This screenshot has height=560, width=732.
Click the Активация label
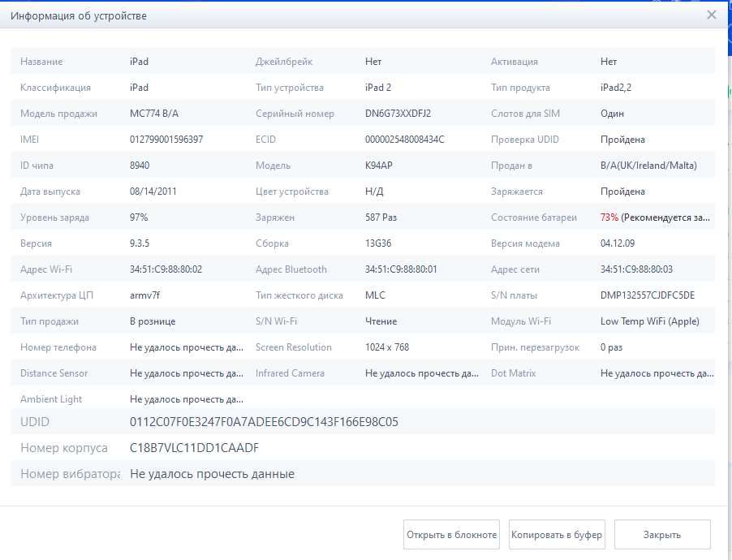click(515, 62)
